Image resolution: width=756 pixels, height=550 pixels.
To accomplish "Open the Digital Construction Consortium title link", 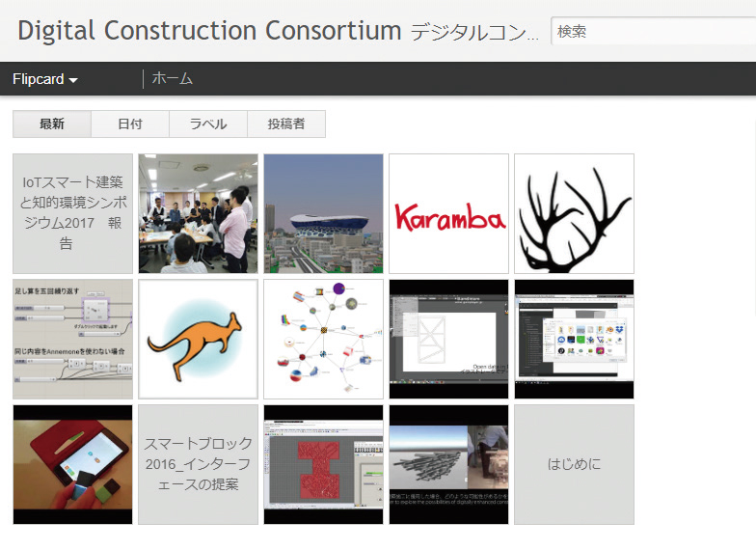I will (209, 31).
